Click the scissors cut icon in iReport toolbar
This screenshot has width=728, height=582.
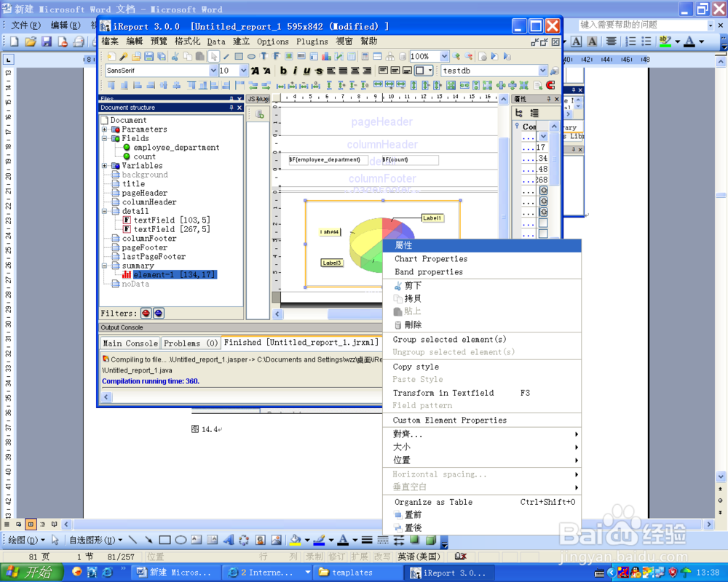pyautogui.click(x=175, y=57)
